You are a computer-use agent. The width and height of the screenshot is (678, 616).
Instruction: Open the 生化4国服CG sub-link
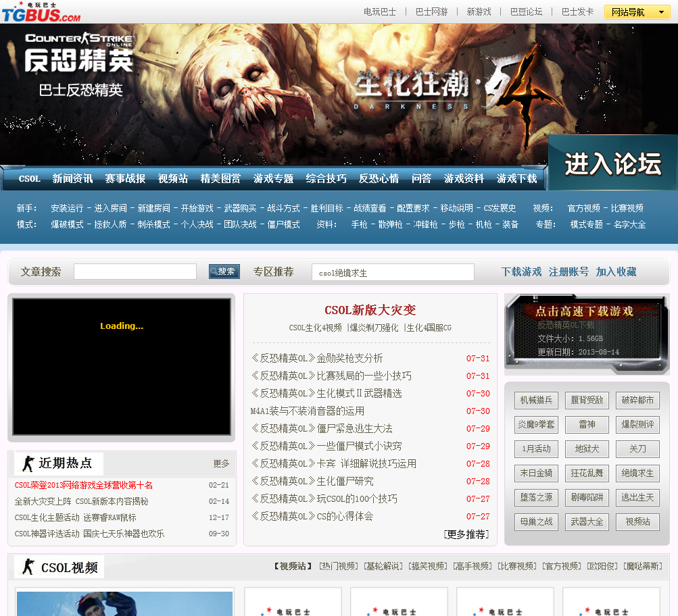coord(429,328)
